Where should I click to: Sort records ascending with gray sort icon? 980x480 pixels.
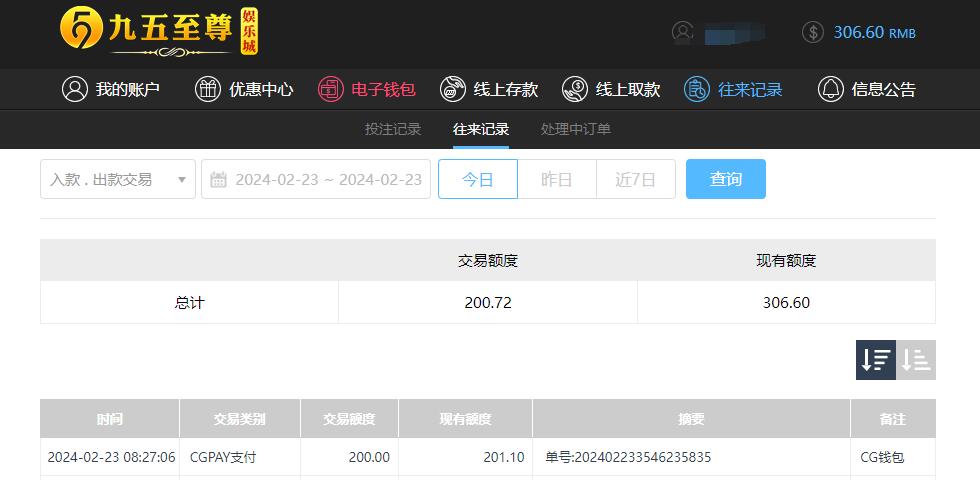click(x=916, y=360)
